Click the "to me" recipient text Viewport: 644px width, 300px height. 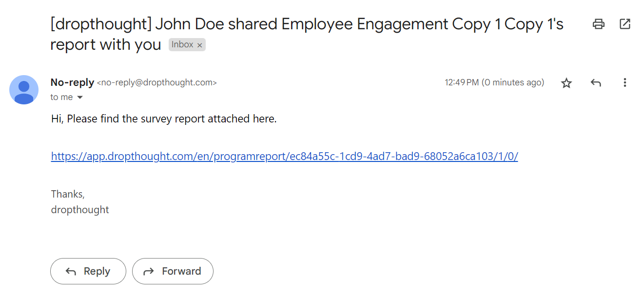(x=61, y=98)
